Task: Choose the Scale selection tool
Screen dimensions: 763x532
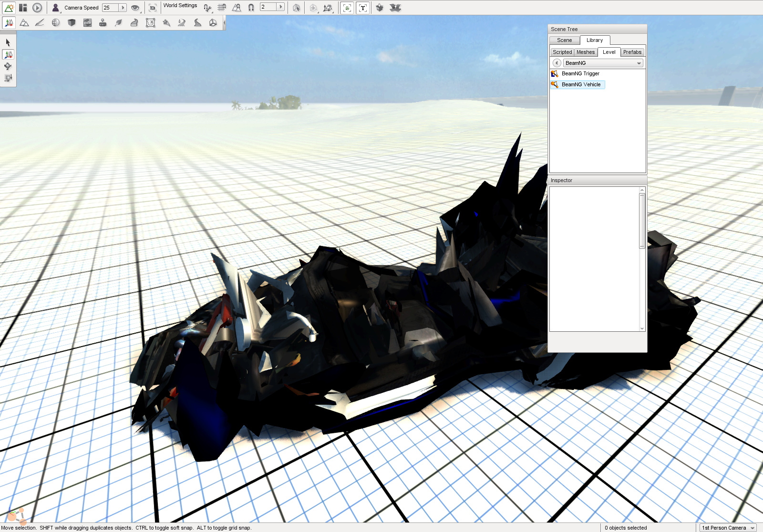Action: 8,78
